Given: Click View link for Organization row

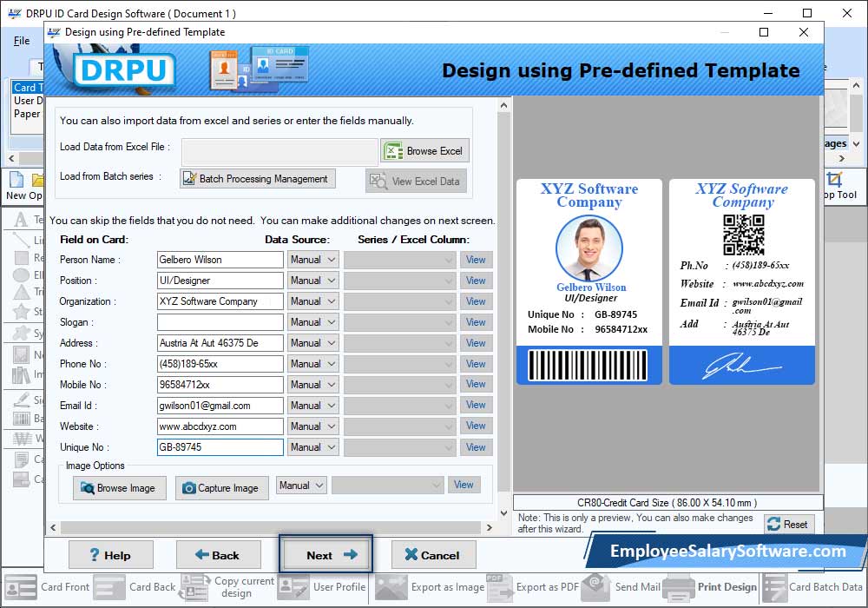Looking at the screenshot, I should point(476,301).
